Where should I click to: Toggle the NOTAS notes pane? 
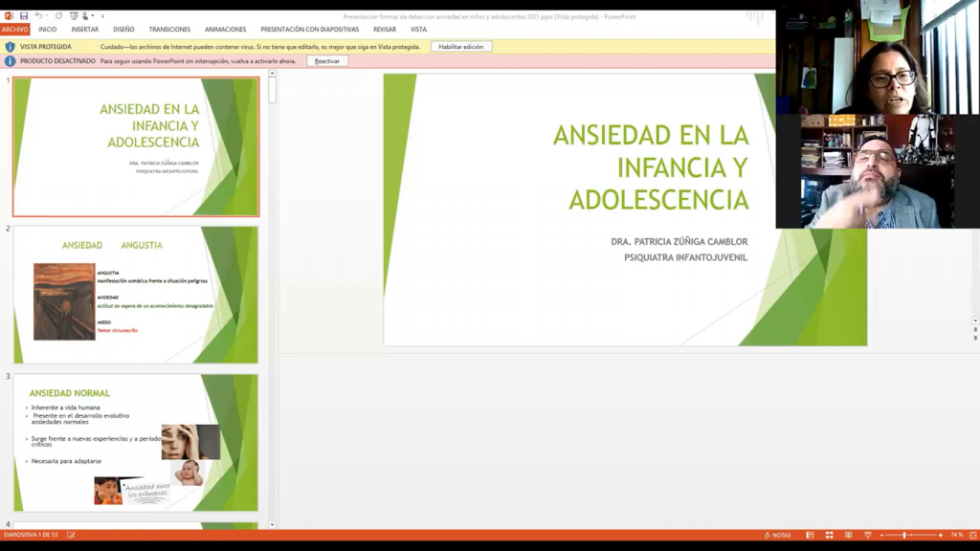click(x=777, y=535)
